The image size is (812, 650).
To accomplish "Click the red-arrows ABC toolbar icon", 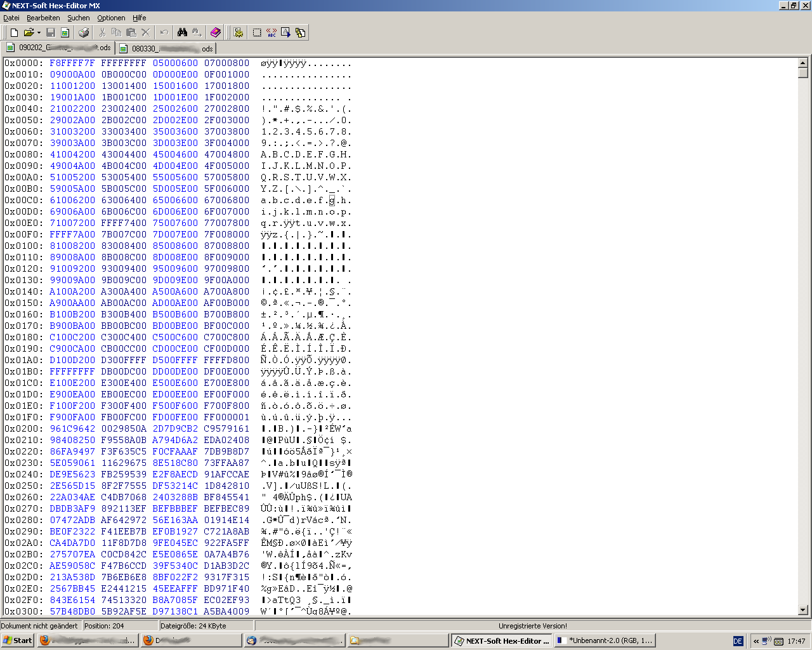I will point(272,32).
